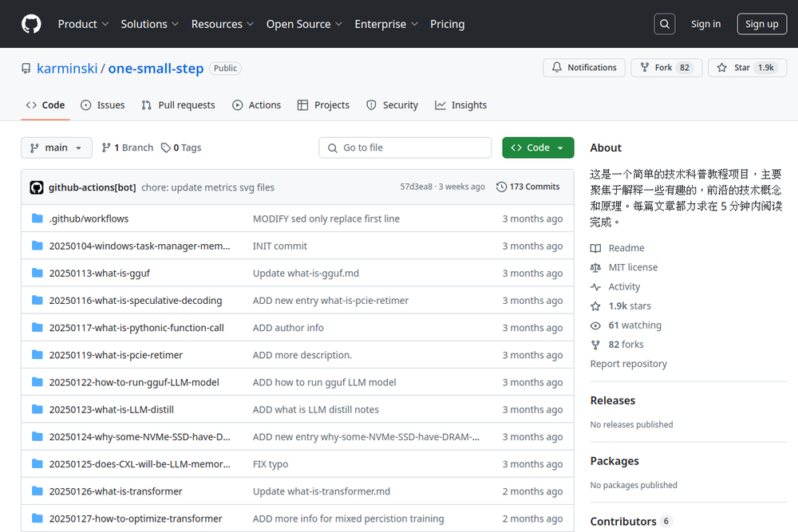This screenshot has width=798, height=532.
Task: Open the 20250124-why-some-NVMe-SSD folder
Action: pyautogui.click(x=140, y=436)
